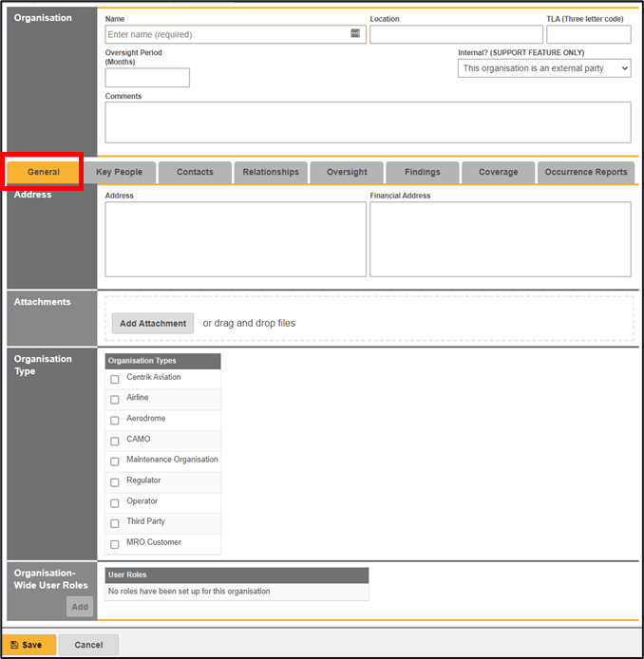This screenshot has width=644, height=659.
Task: Click the icon inside the Name field
Action: 355,34
